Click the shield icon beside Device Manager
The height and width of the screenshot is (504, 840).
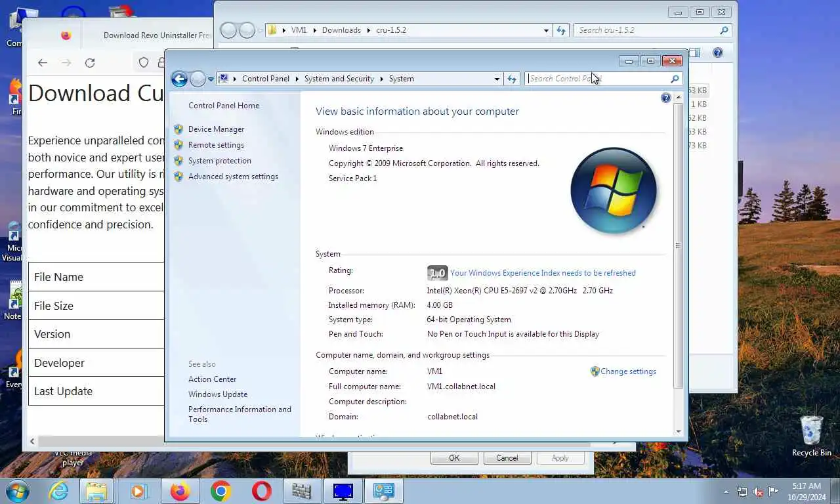[x=178, y=129]
